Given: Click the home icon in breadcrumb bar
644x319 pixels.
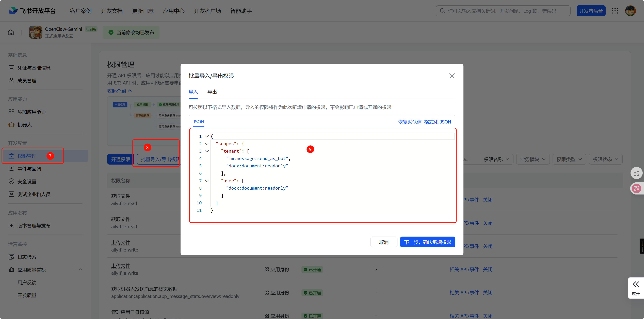Looking at the screenshot, I should point(11,32).
